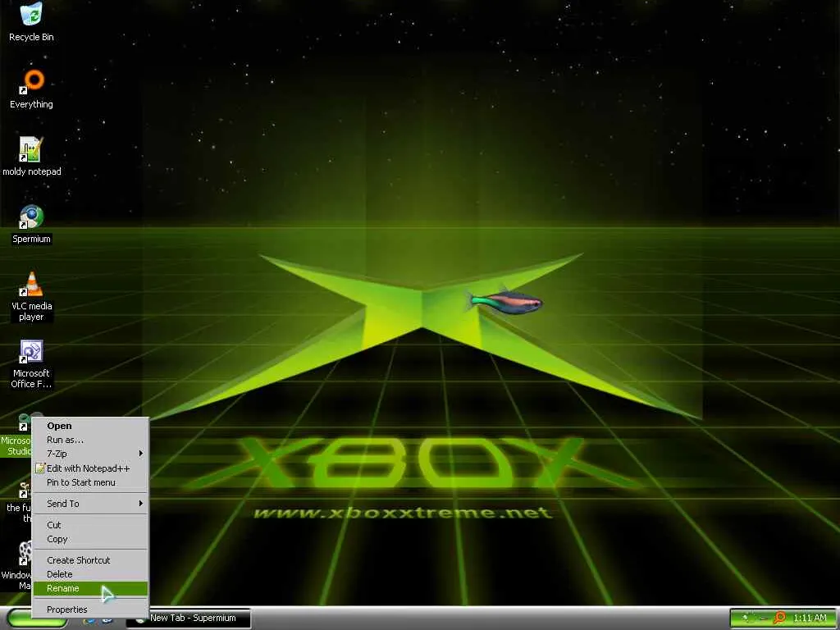Select the partly hidden Windows Ma... desktop shortcut
Screen dimensions: 840x630
coord(16,565)
